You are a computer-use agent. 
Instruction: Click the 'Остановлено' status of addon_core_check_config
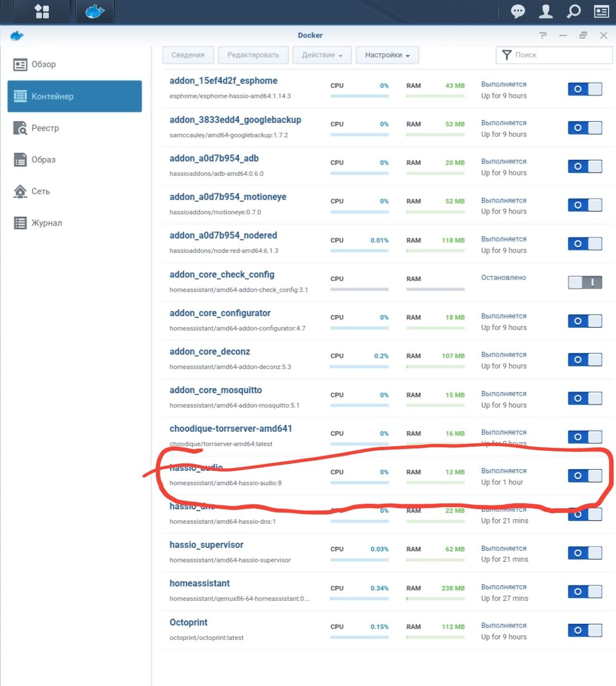[x=503, y=277]
